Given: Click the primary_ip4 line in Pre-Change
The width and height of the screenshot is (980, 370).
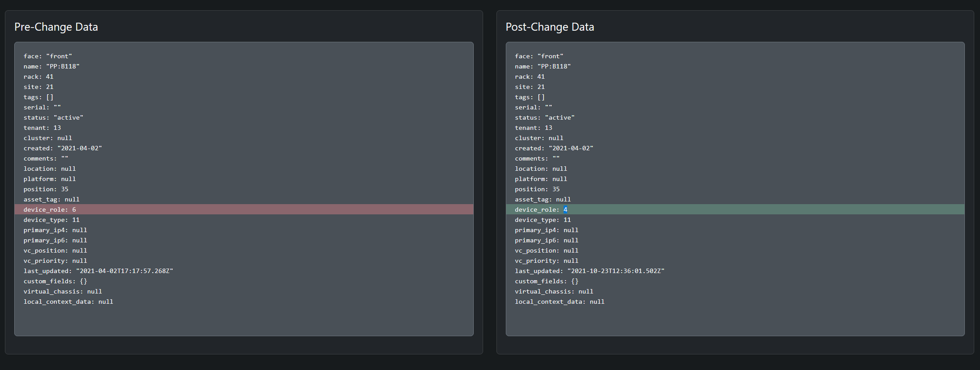Looking at the screenshot, I should [x=55, y=230].
